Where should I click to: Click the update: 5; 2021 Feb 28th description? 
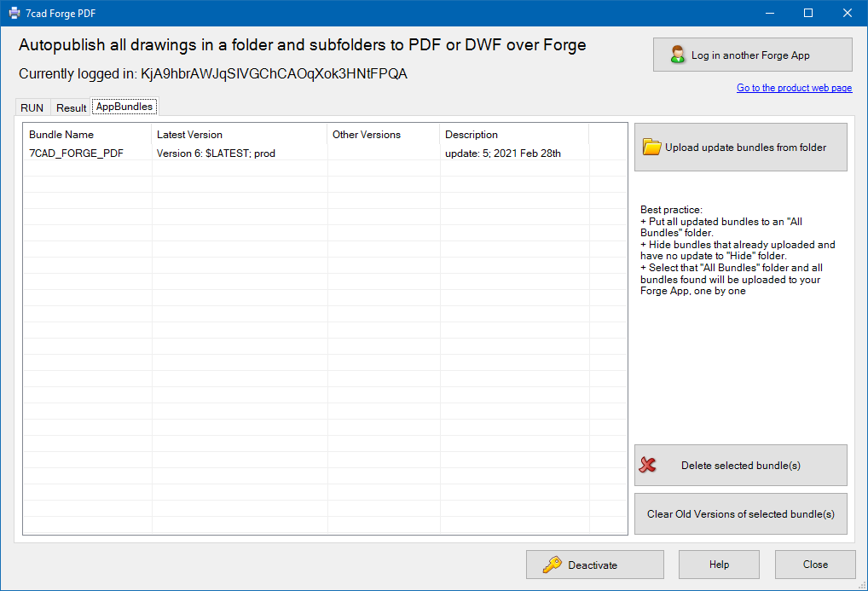coord(503,154)
